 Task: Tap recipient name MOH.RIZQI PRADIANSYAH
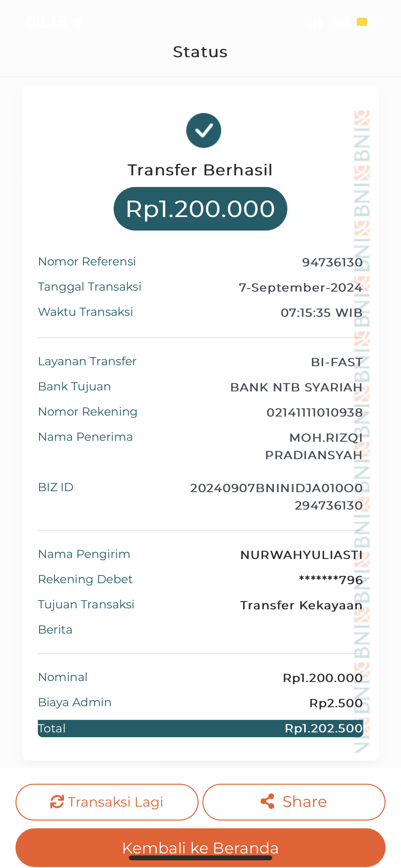pos(314,446)
